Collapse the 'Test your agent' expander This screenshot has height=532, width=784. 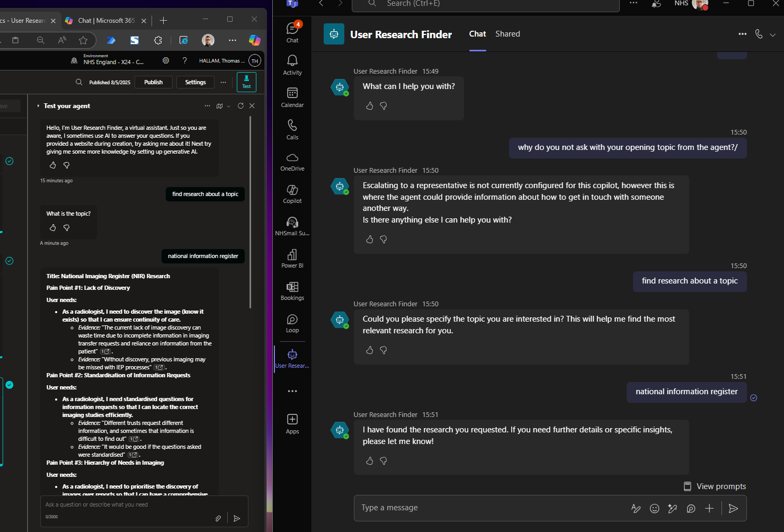coord(38,106)
